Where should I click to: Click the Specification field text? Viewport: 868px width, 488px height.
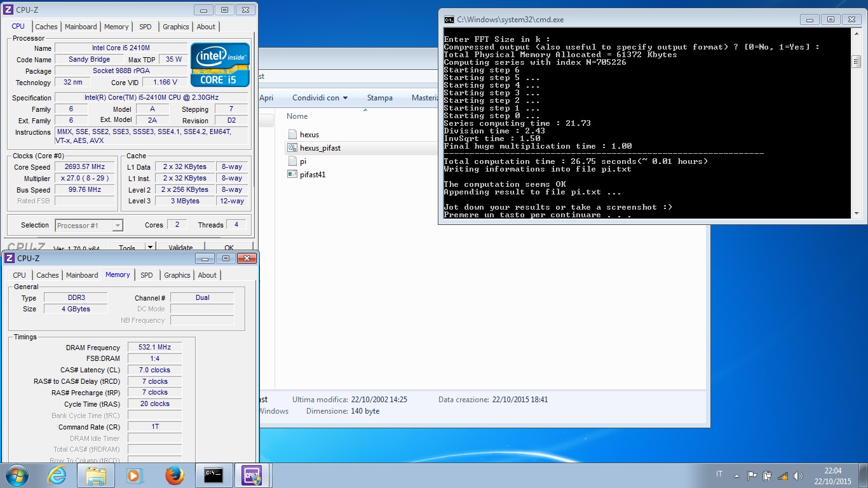[x=151, y=97]
